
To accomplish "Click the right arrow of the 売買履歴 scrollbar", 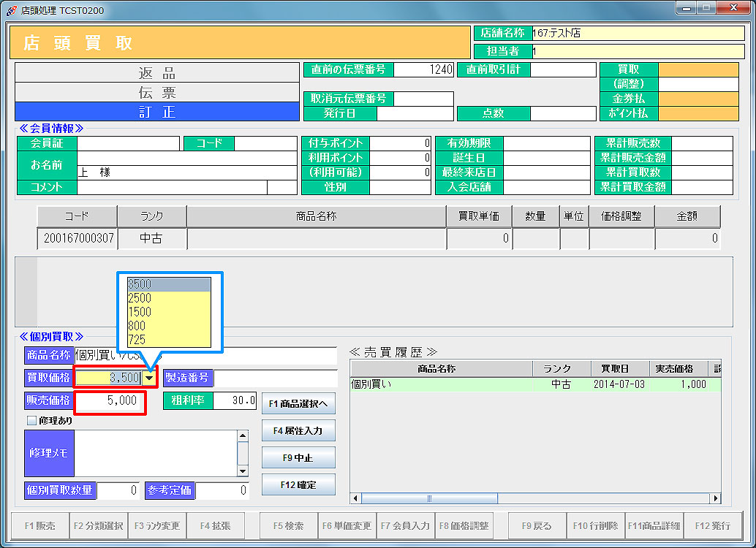I will pos(716,498).
